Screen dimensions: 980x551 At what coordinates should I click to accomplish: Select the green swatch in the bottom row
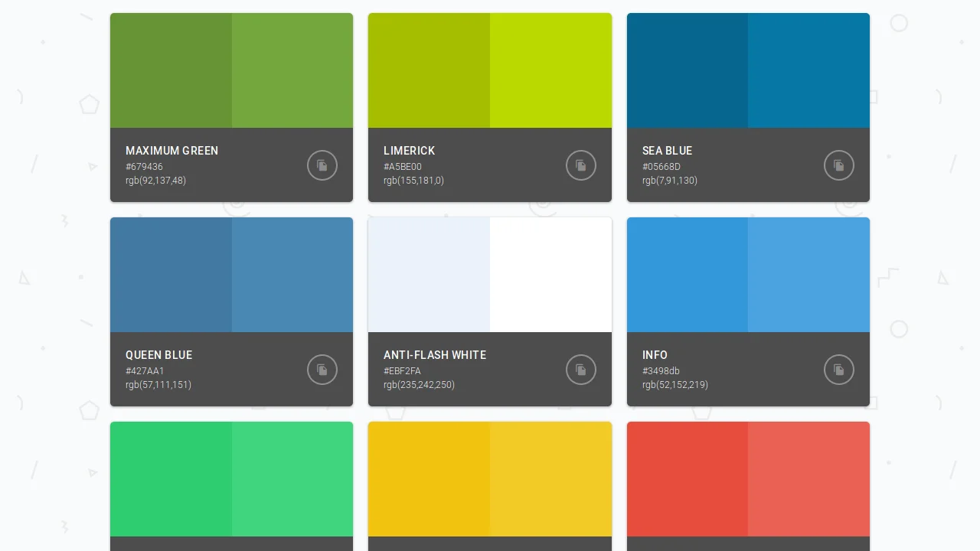click(231, 478)
